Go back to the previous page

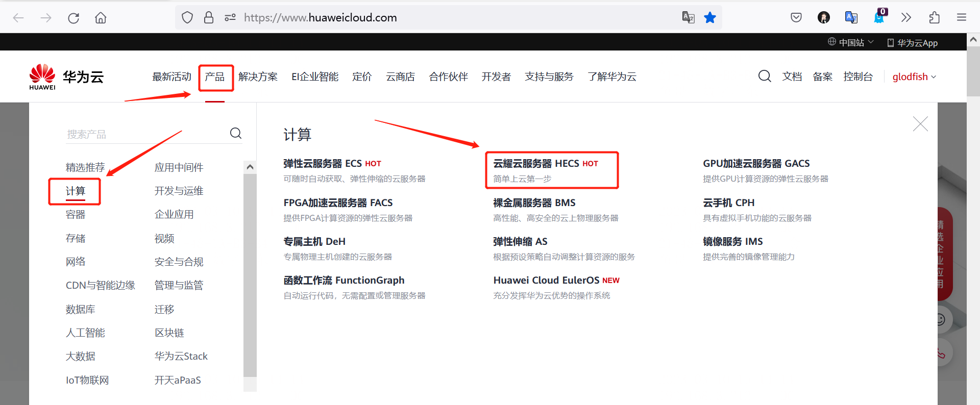click(x=18, y=18)
